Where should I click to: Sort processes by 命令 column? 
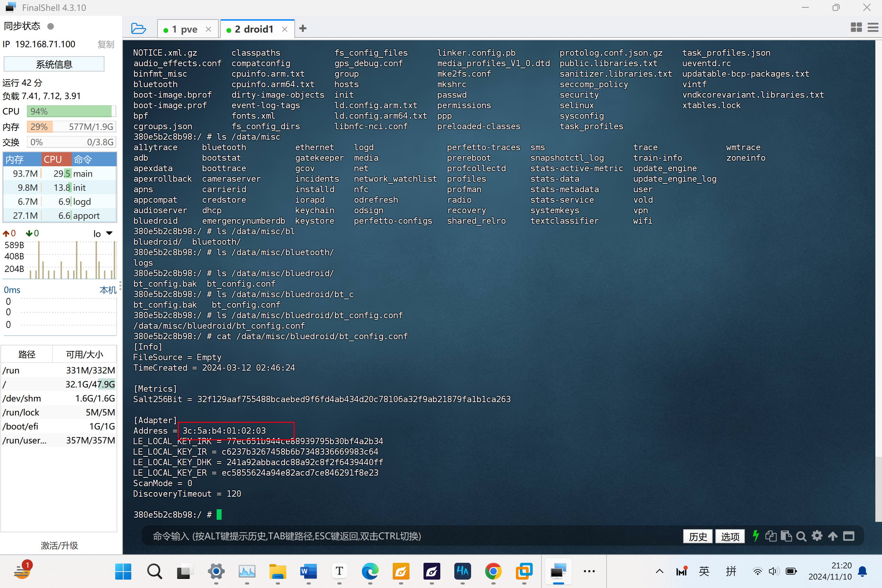[94, 159]
